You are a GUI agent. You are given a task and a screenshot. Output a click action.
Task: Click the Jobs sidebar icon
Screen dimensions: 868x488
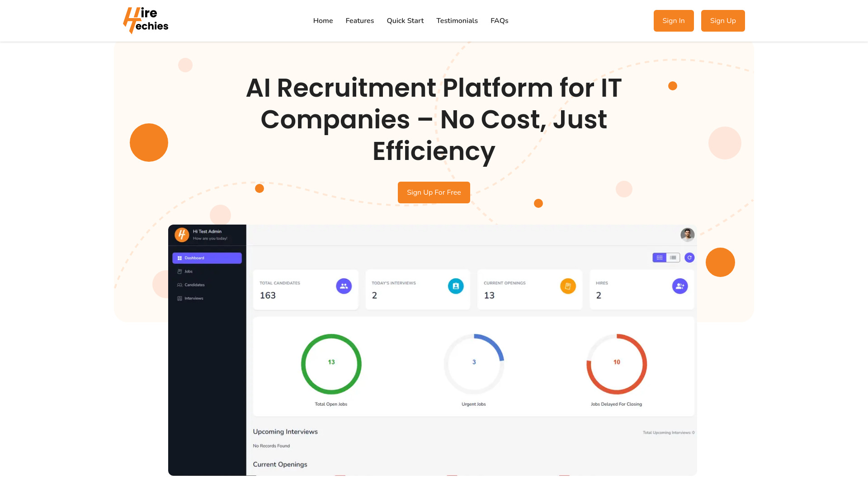(x=179, y=271)
